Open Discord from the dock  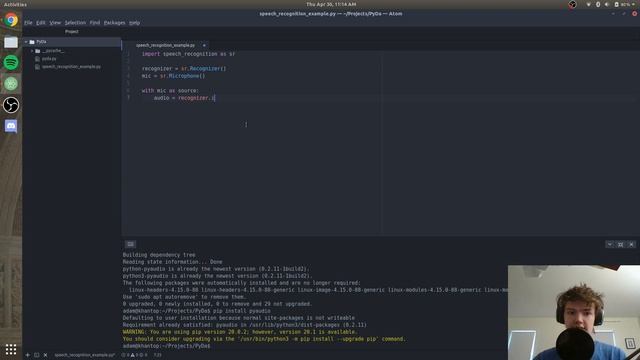11,126
